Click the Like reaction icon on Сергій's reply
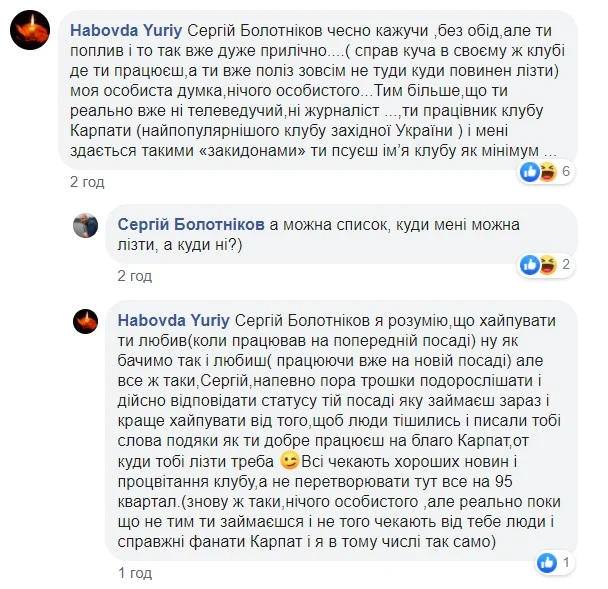The image size is (608, 589). [530, 265]
